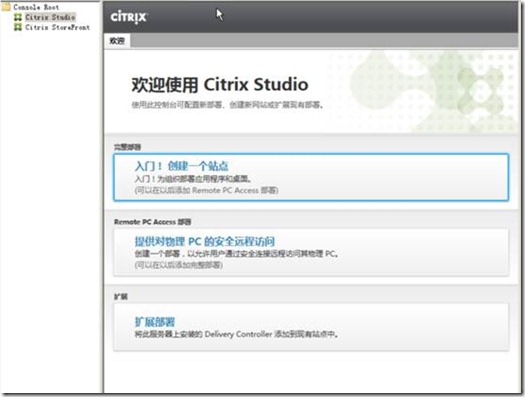
Task: Open 提供对物理 PC 的安全远程访问 link
Action: coord(205,241)
